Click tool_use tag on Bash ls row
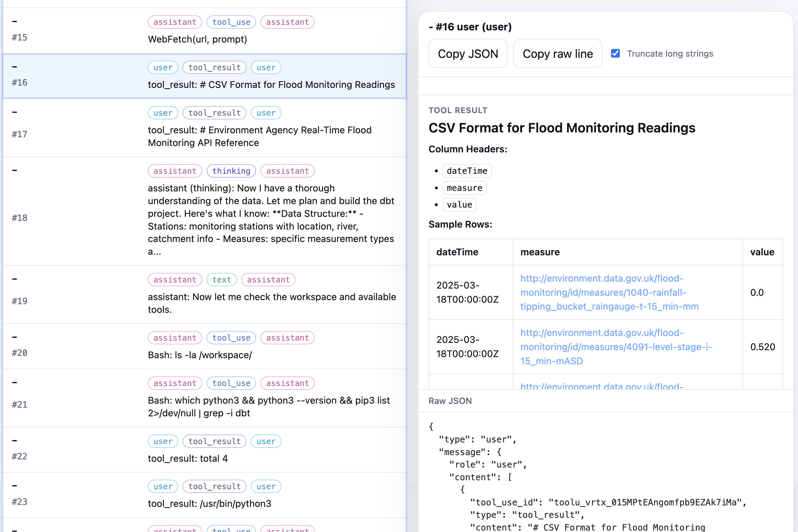 231,338
